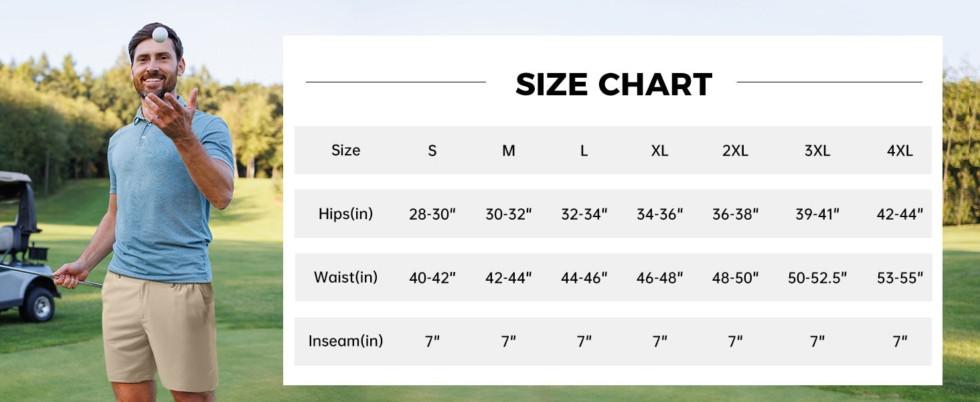
Task: Click the SIZE CHART heading
Action: 613,84
